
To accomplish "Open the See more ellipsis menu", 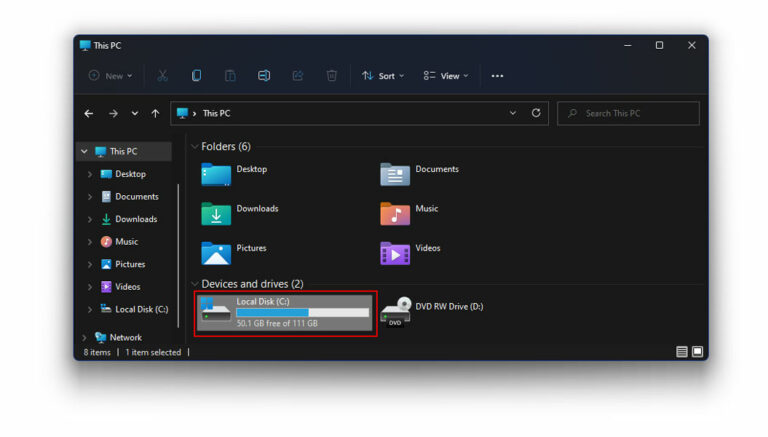I will 497,76.
